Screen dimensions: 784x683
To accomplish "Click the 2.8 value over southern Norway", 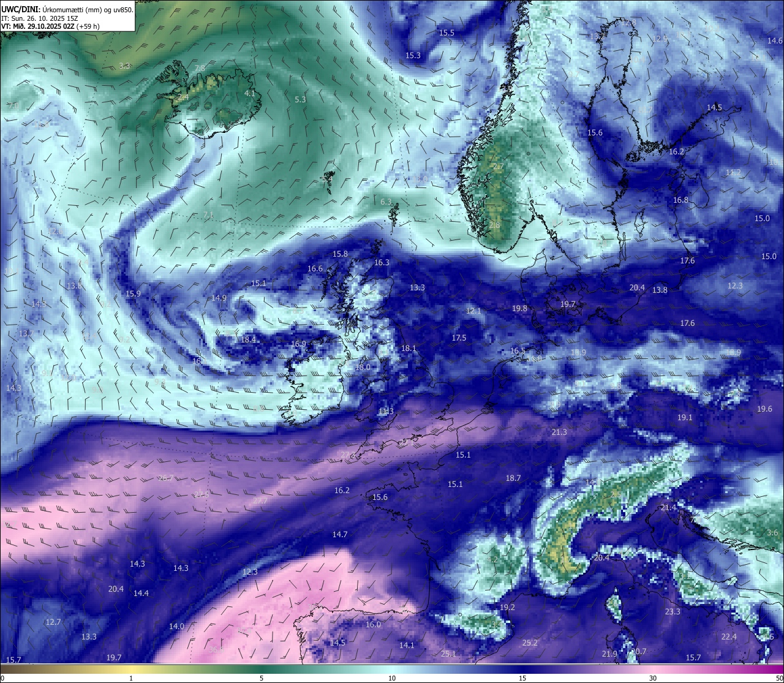I will pos(495,225).
